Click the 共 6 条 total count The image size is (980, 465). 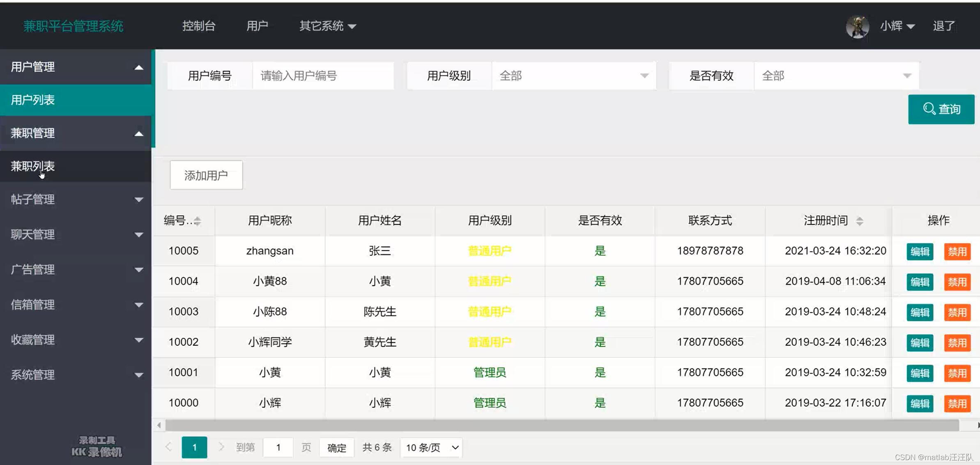377,447
